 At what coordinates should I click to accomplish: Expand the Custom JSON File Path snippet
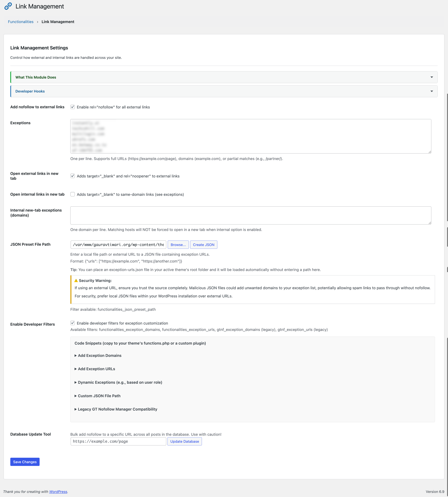(x=99, y=396)
